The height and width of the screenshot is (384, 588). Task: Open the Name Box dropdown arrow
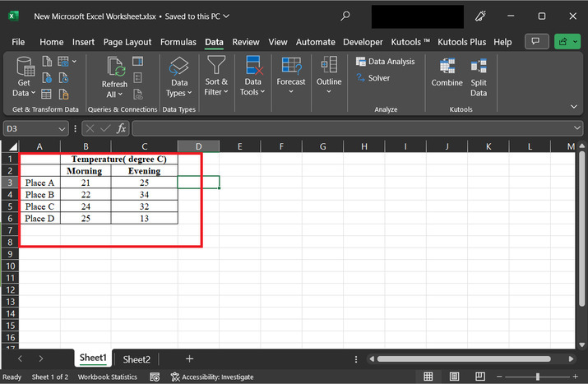(x=63, y=128)
